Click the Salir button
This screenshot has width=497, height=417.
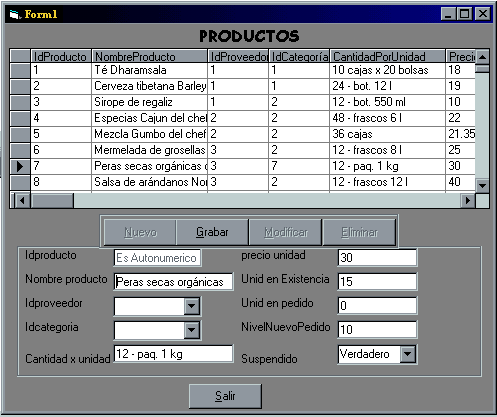(x=225, y=396)
